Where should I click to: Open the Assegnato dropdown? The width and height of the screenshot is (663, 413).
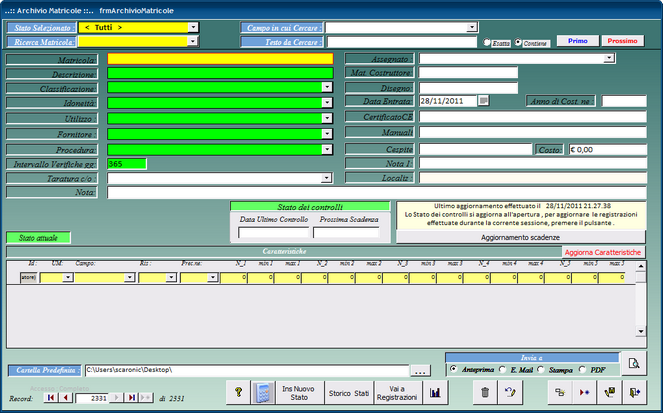point(609,58)
